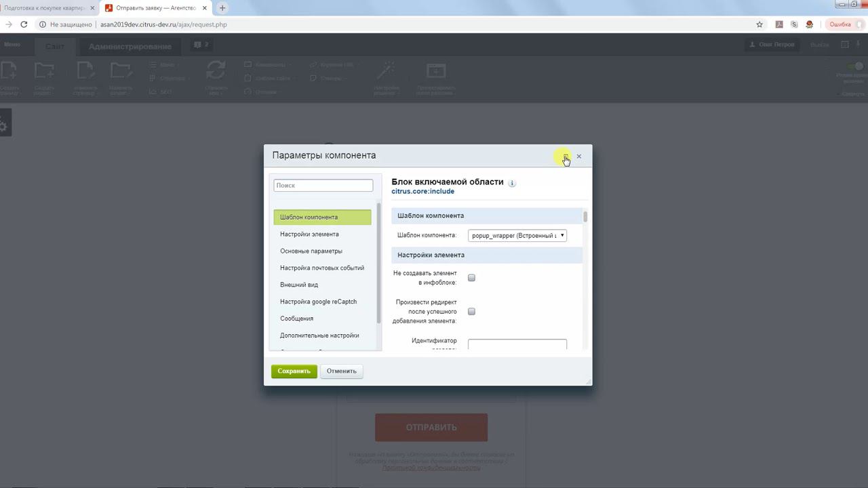868x488 pixels.
Task: Open the PDF extension icon
Action: tap(779, 24)
